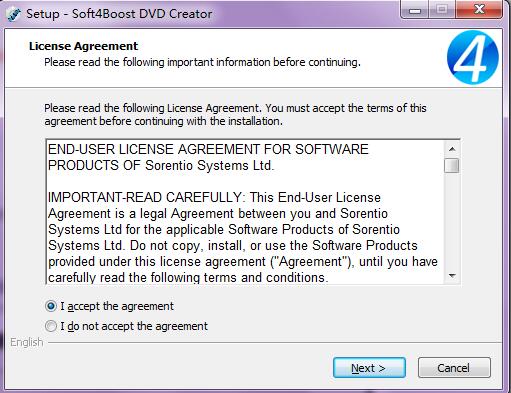Viewport: 511px width, 393px height.
Task: Click the license scrollbar down arrow
Action: 452,276
